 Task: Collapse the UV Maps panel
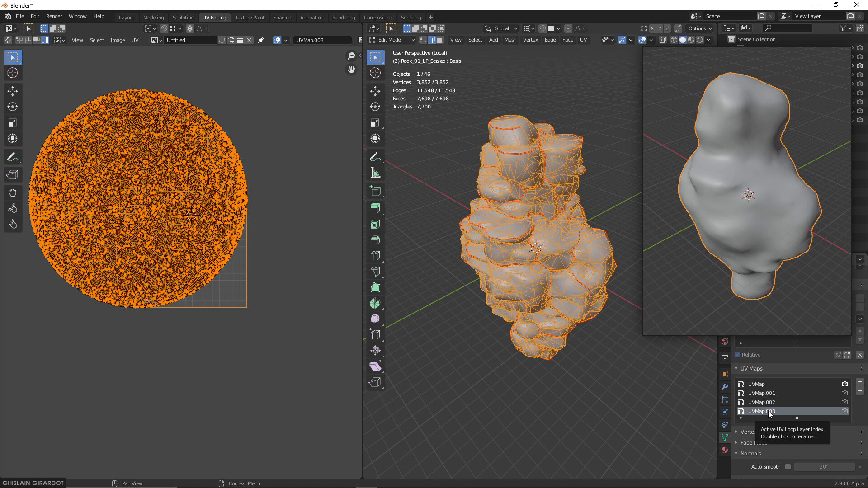[x=736, y=368]
